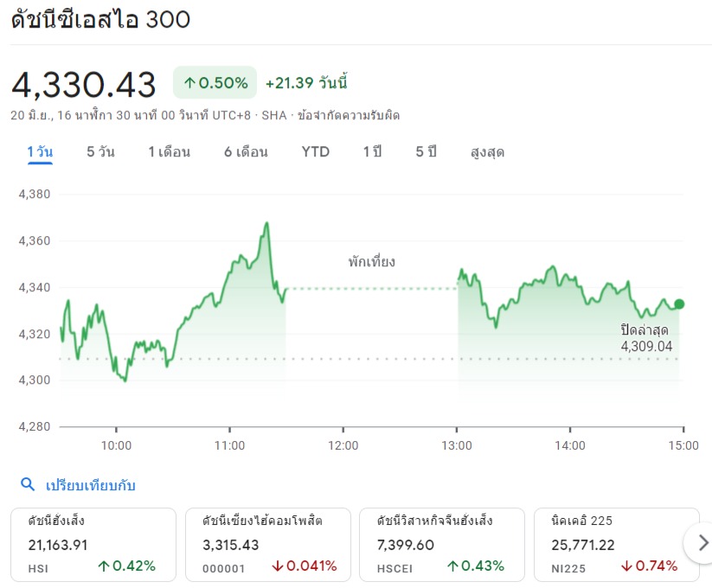Open the 1 ปี chart view
This screenshot has width=712, height=588.
click(x=372, y=152)
